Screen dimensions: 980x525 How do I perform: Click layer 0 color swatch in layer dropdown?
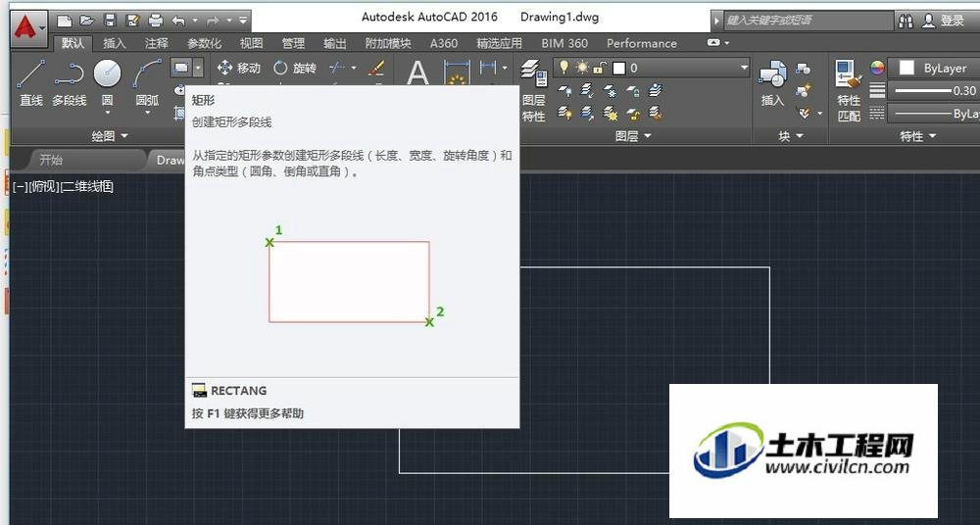coord(618,68)
